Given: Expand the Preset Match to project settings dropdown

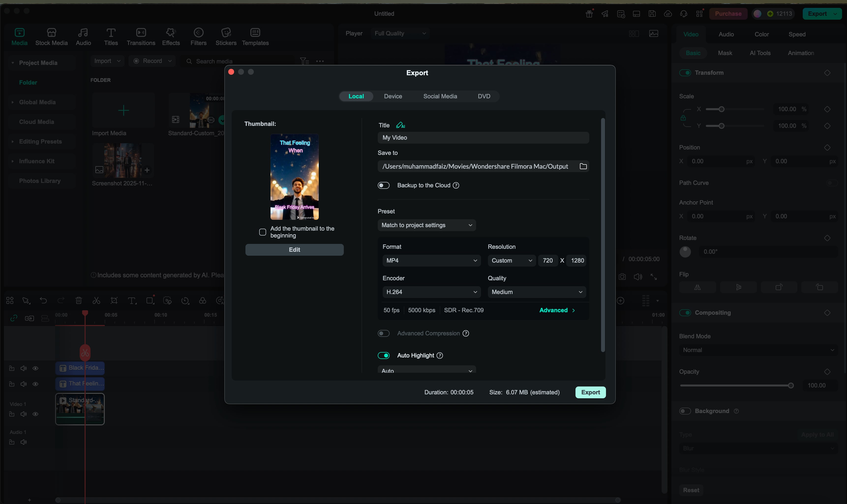Looking at the screenshot, I should pos(426,225).
